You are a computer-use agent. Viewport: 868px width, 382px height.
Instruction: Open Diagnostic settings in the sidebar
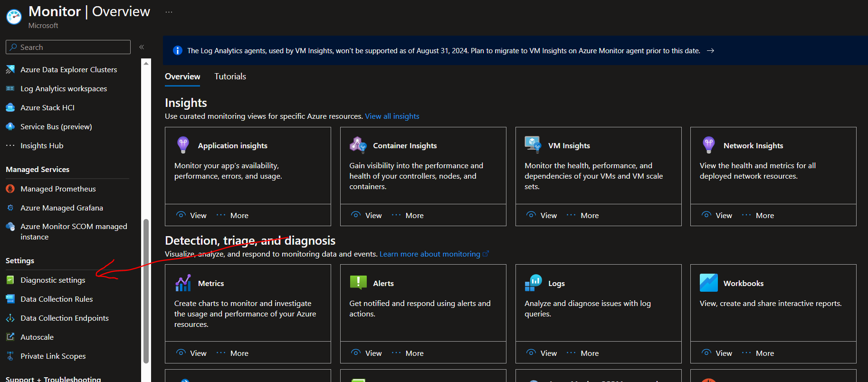pos(53,280)
